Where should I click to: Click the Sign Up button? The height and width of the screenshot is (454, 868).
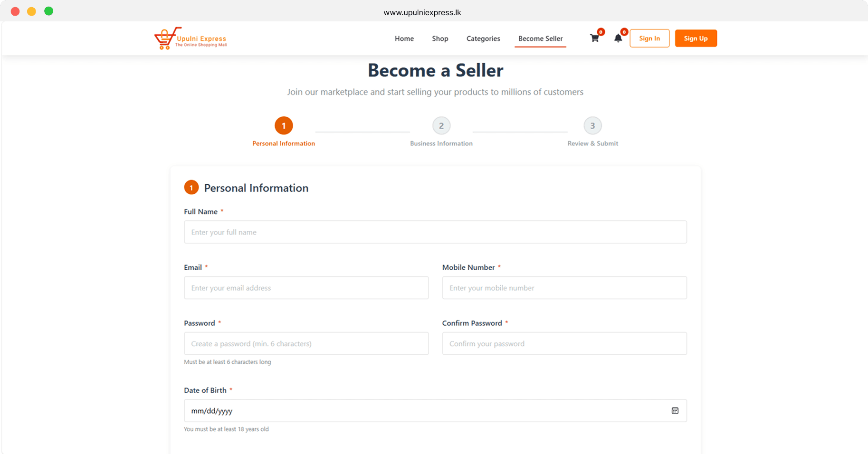click(696, 38)
